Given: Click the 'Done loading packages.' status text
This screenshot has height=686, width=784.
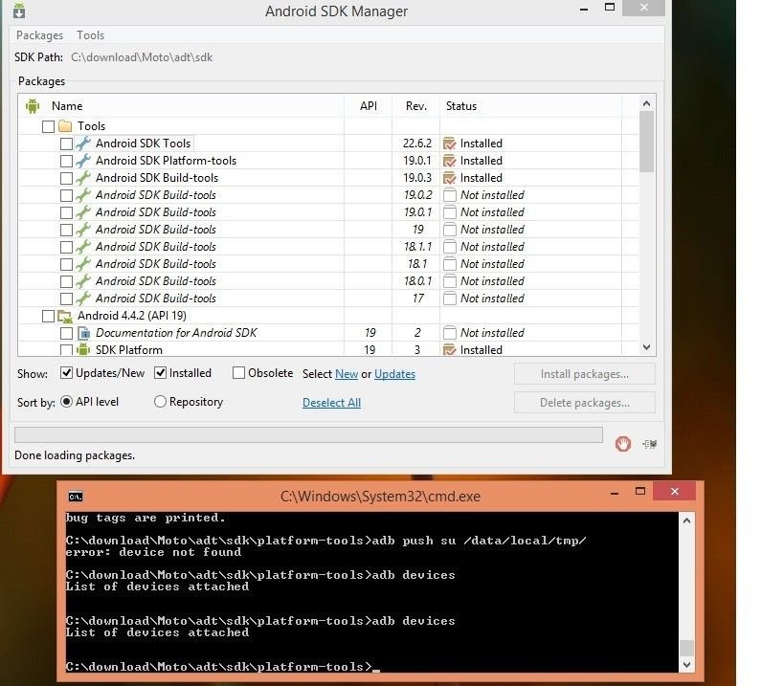Looking at the screenshot, I should tap(75, 455).
